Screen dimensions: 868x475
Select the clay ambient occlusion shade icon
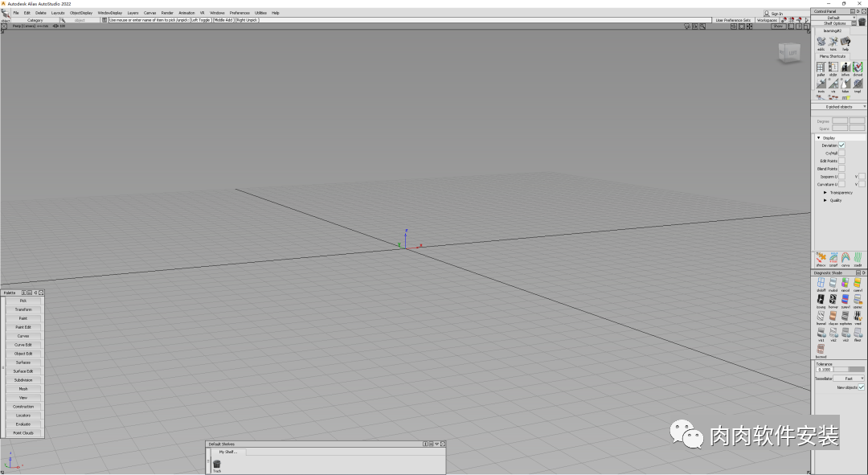coord(833,316)
